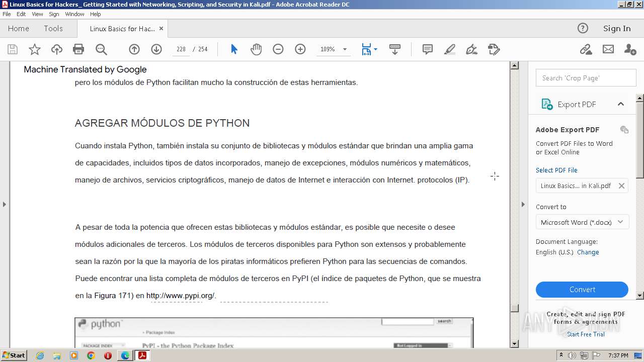Image resolution: width=644 pixels, height=362 pixels.
Task: Activate the hand pan tool
Action: click(x=256, y=49)
